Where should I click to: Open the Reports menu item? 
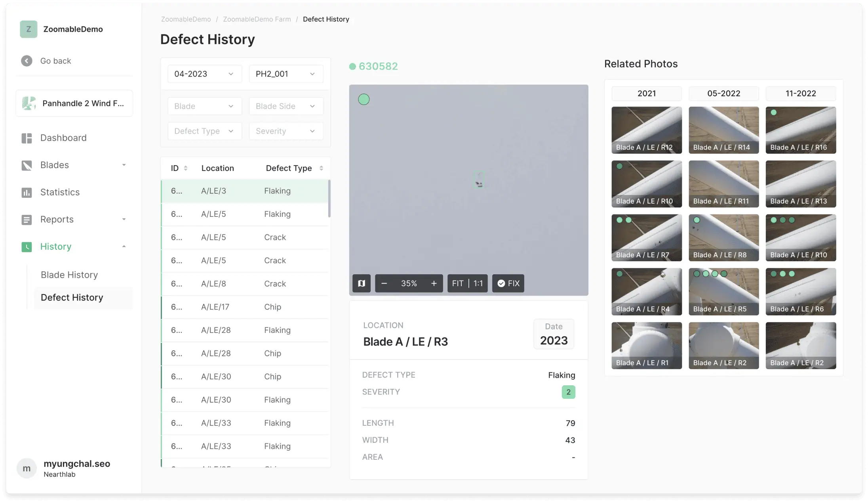pos(57,220)
